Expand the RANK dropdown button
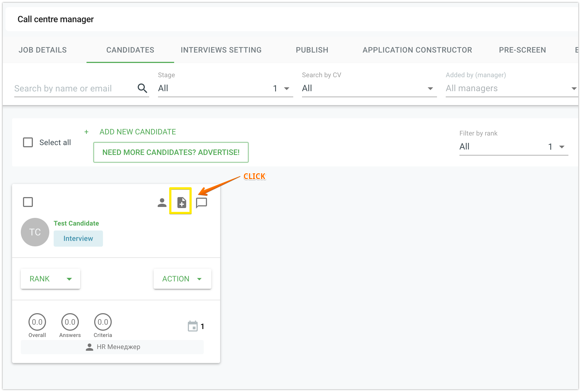This screenshot has width=581, height=392. coord(50,279)
